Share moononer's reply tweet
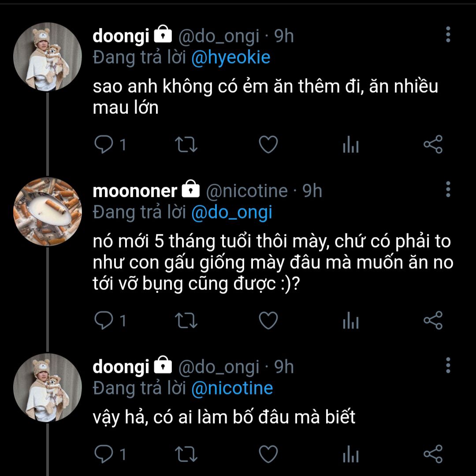Viewport: 476px width, 476px height. click(x=432, y=321)
